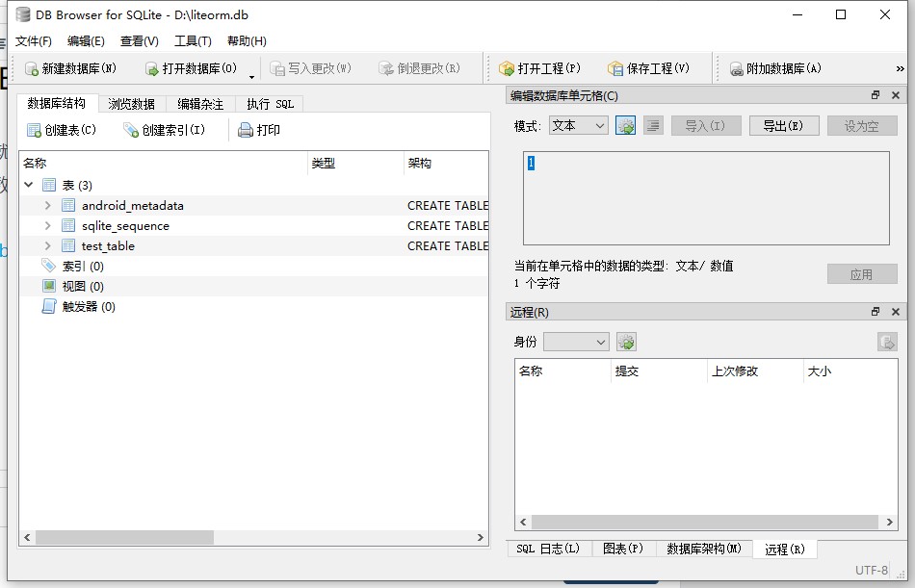Open the 身份 identity dropdown
The image size is (915, 588).
pyautogui.click(x=576, y=342)
